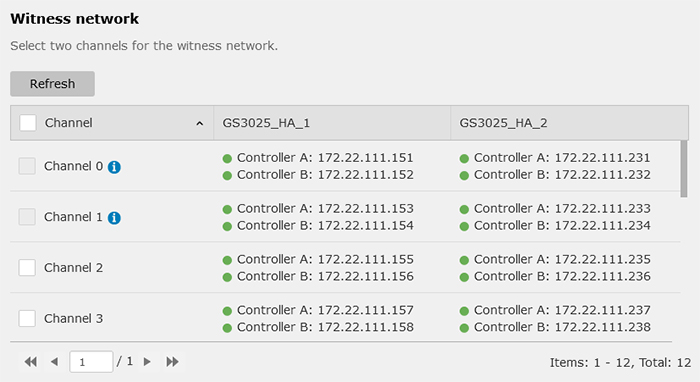Click Channel 2 row label
This screenshot has width=700, height=382.
pyautogui.click(x=73, y=268)
